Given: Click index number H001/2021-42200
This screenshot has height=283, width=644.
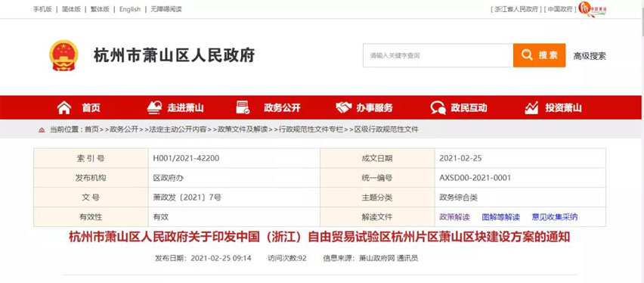Looking at the screenshot, I should click(x=186, y=158).
